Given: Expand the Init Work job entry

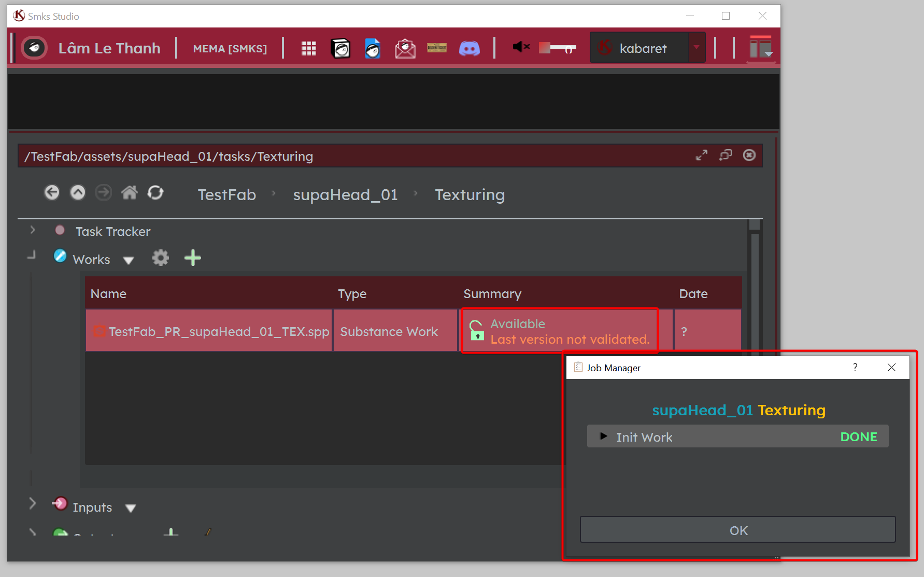Looking at the screenshot, I should pos(603,436).
